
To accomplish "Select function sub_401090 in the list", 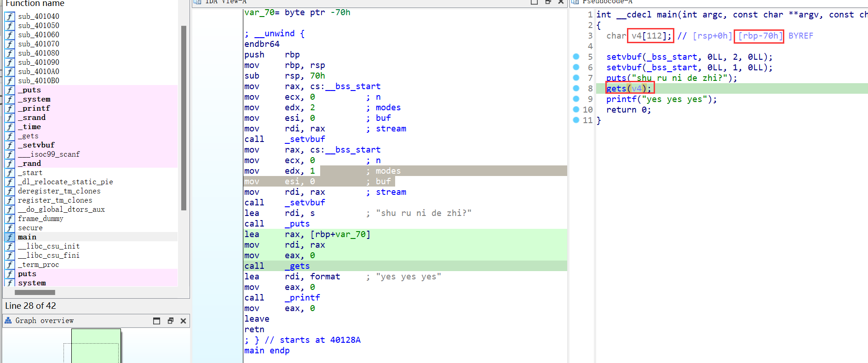I will 39,62.
